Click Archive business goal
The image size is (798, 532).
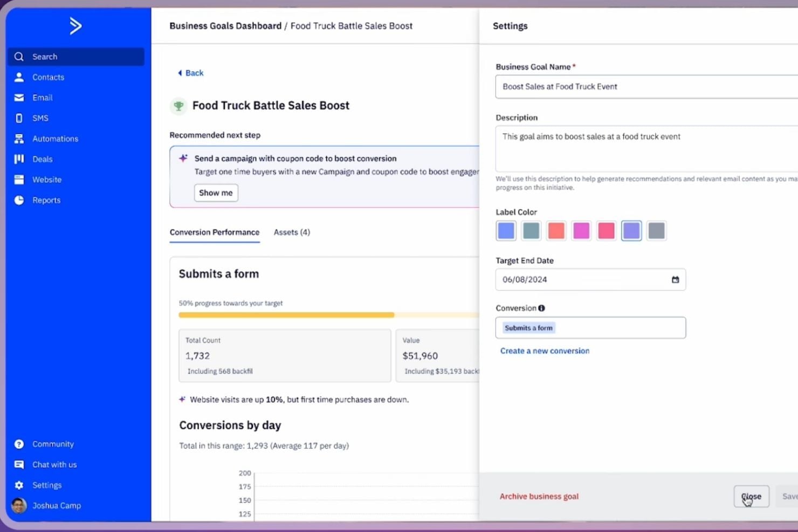pyautogui.click(x=539, y=496)
